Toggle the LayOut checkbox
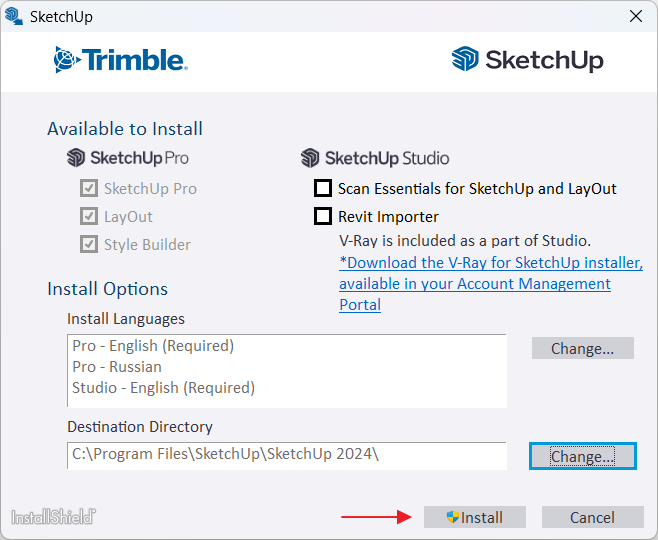 pyautogui.click(x=89, y=216)
